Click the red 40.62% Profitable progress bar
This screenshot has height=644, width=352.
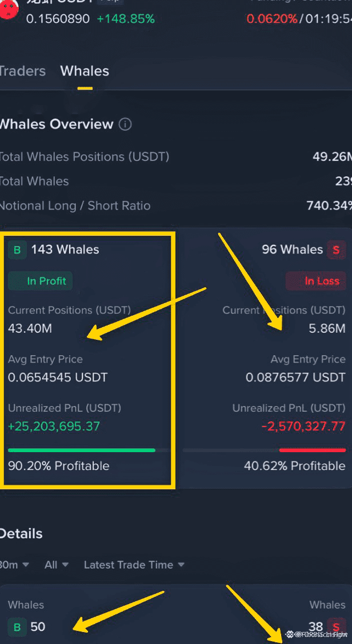tap(313, 450)
